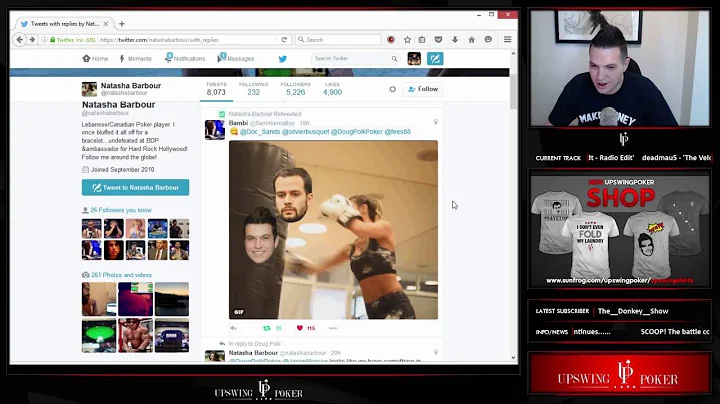Like Bambi's tweet with heart icon
720x404 pixels.
click(300, 328)
